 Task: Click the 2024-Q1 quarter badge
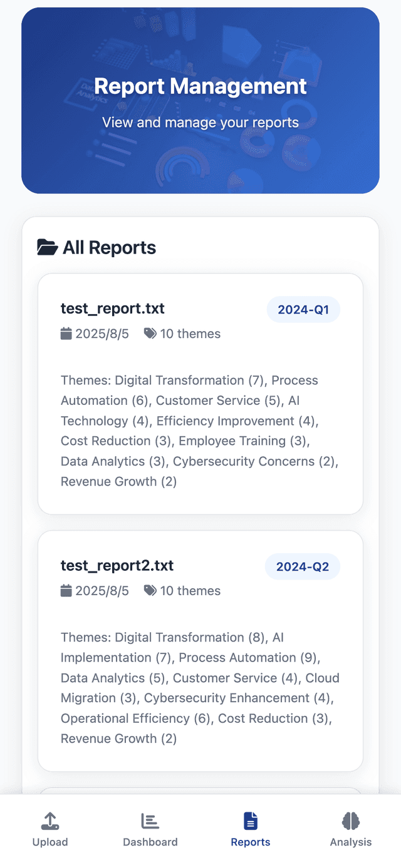tap(303, 310)
